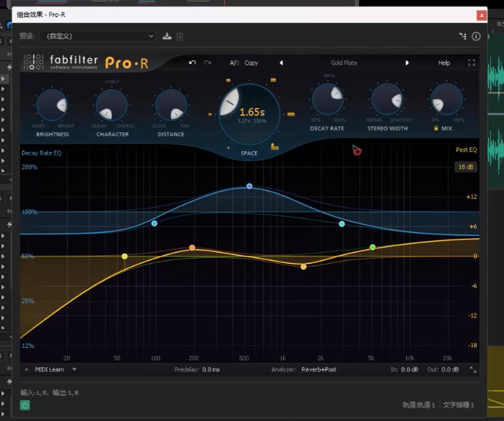Click the 1.65s decay time readout
This screenshot has width=504, height=421.
(x=252, y=112)
